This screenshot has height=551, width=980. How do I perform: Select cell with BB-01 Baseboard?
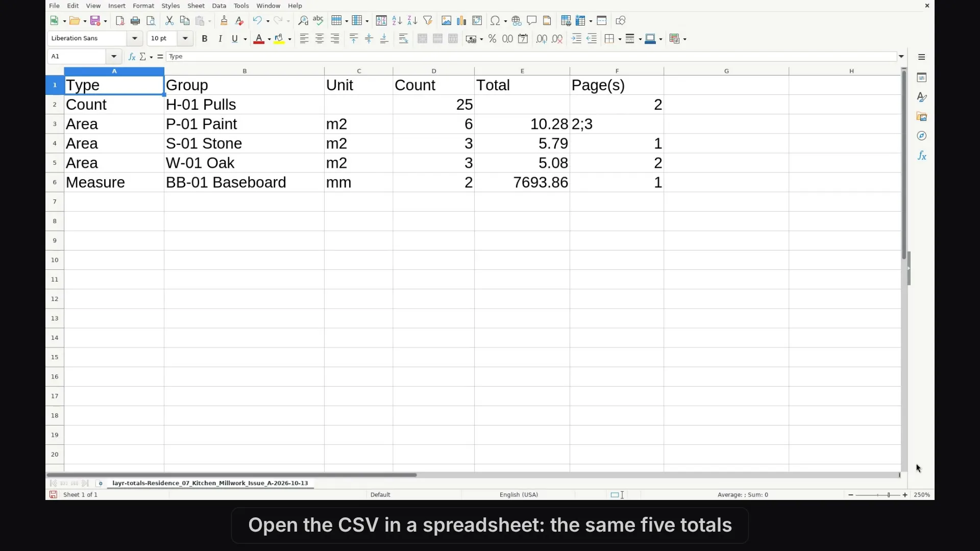point(244,182)
